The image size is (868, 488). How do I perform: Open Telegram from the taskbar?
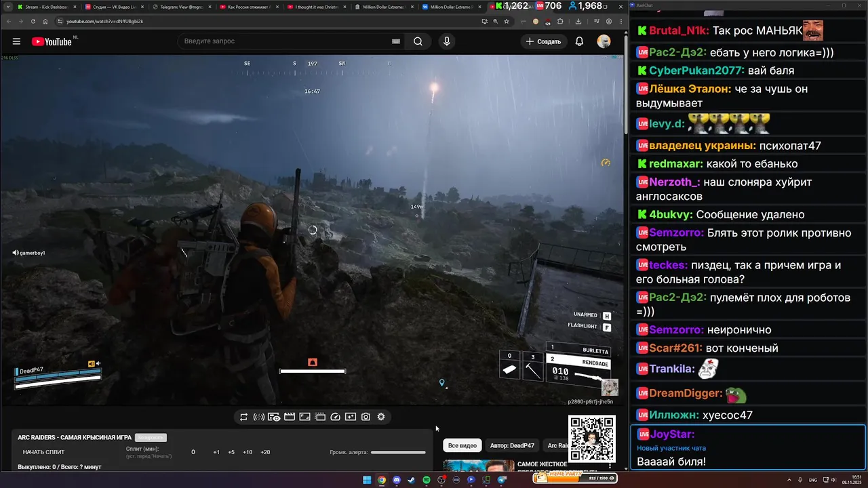click(502, 480)
